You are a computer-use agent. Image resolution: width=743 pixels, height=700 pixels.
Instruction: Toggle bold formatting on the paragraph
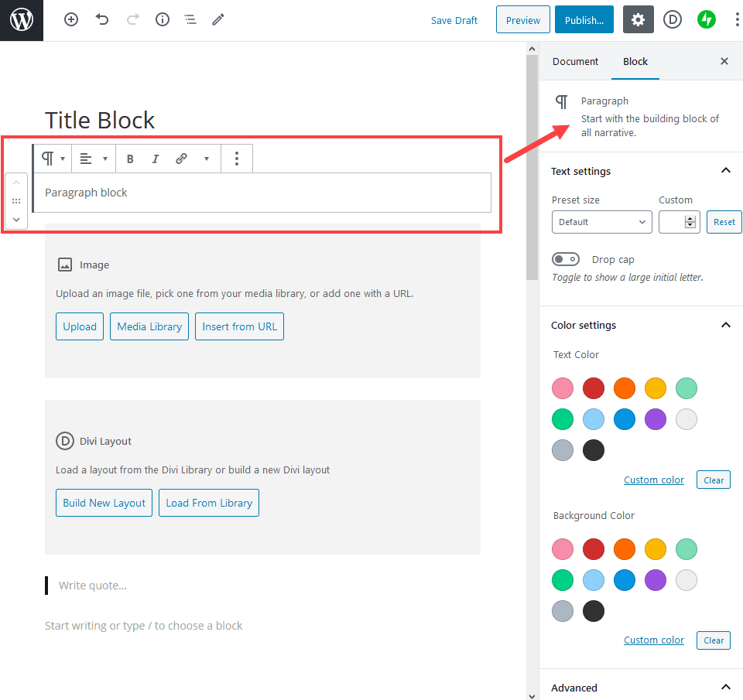[130, 158]
